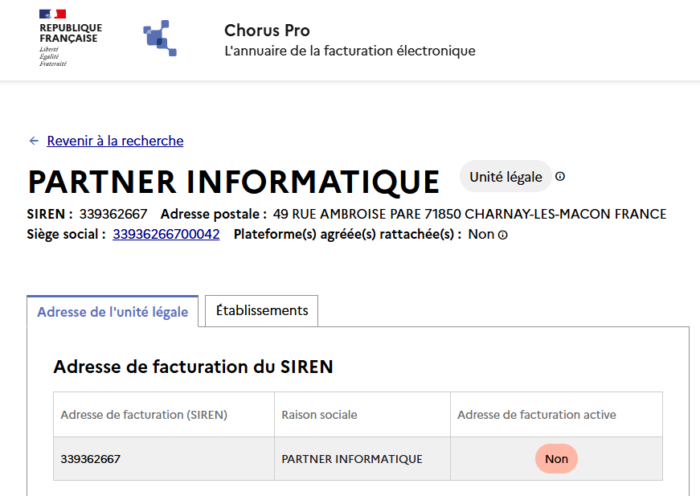Viewport: 700px width, 496px height.
Task: Click the postal address 49 RUE AMBROISE PARE
Action: (470, 214)
